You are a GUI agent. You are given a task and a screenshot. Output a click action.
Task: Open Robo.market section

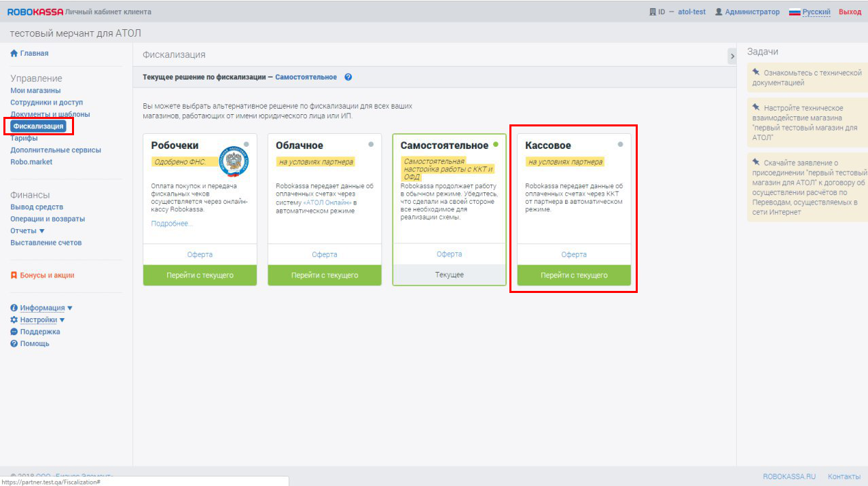click(x=31, y=162)
